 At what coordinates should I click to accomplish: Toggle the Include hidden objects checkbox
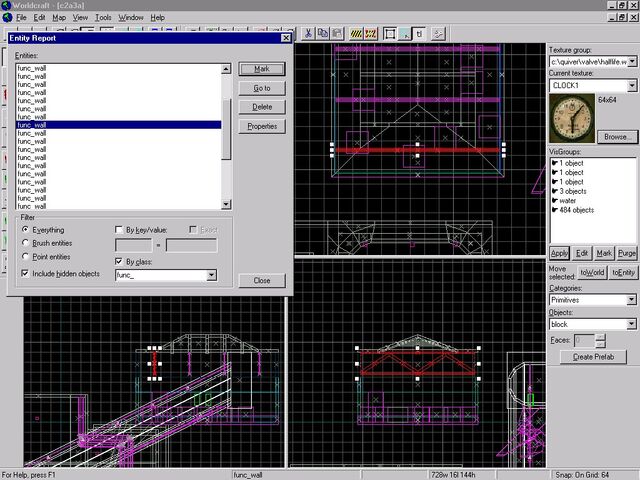coord(25,273)
